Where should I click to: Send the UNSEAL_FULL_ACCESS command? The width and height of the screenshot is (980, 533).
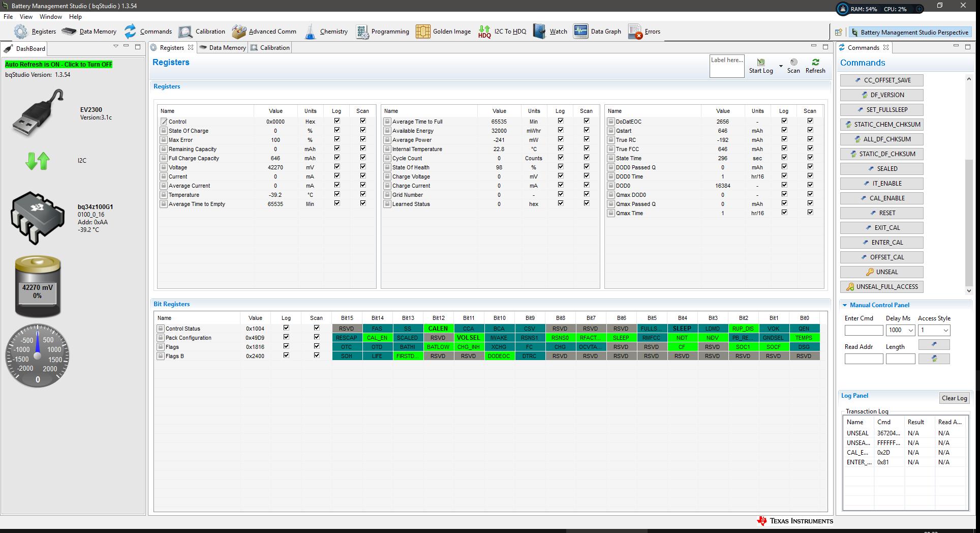(881, 287)
